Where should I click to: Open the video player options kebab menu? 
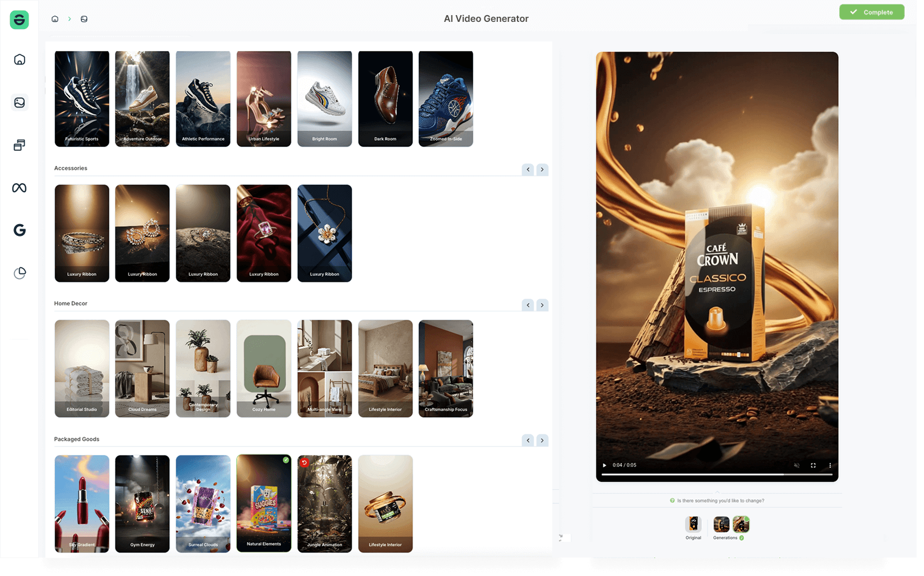[830, 465]
